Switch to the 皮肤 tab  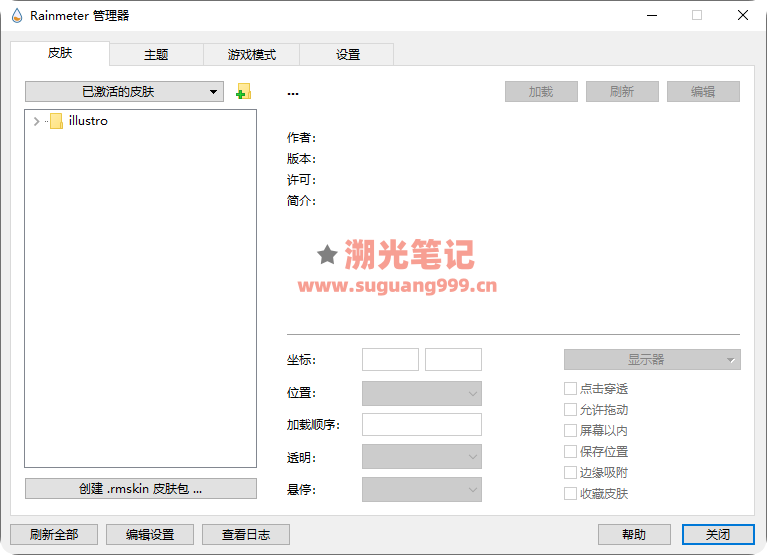click(x=60, y=53)
